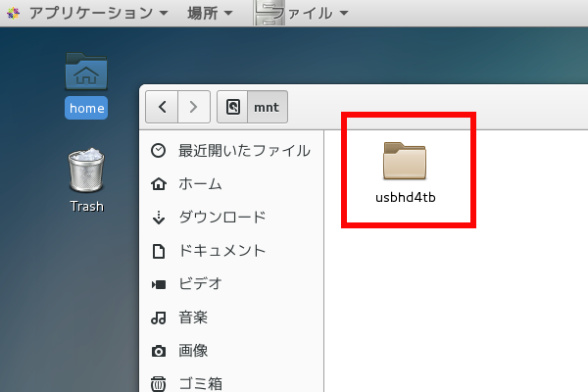Click the mnt path bar button
Image resolution: width=588 pixels, height=392 pixels.
[x=267, y=106]
